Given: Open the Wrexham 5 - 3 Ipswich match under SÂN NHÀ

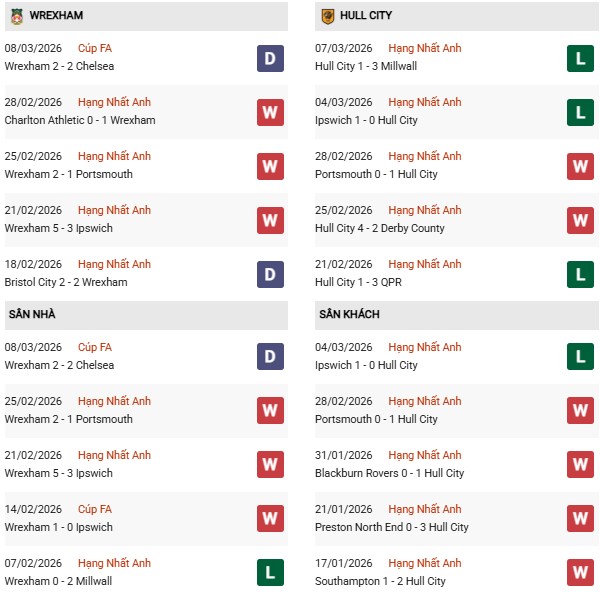Looking at the screenshot, I should pos(58,473).
